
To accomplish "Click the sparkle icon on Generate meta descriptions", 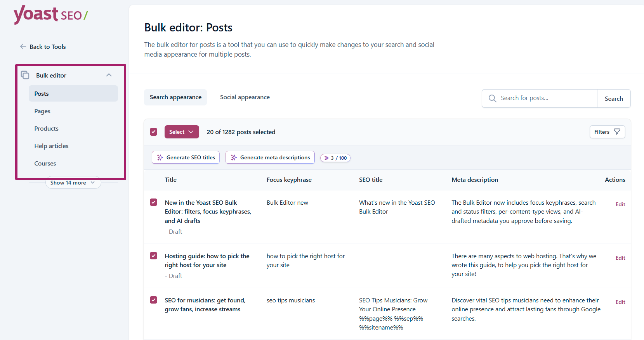I will point(234,157).
